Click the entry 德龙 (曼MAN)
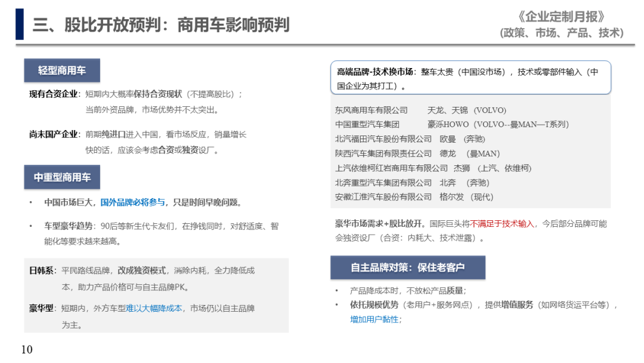The height and width of the screenshot is (363, 644). pyautogui.click(x=469, y=154)
